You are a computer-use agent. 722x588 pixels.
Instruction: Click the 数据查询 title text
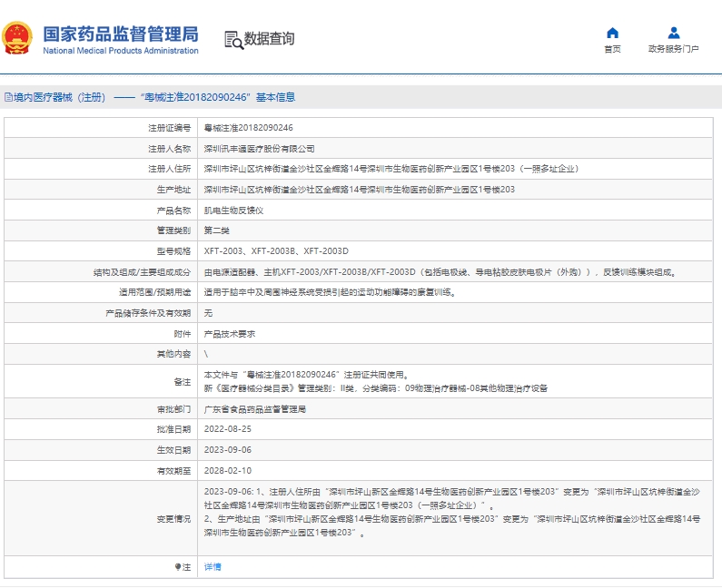coord(270,39)
